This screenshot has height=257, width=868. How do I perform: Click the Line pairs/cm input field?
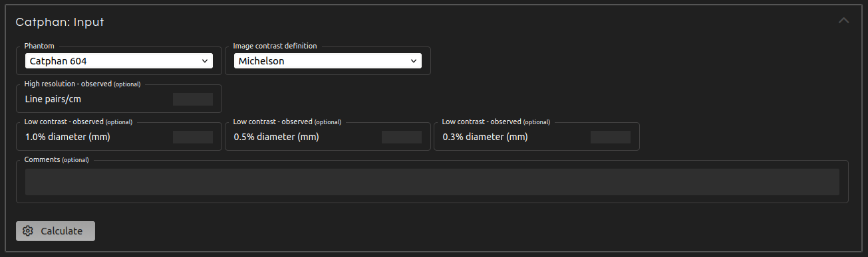click(193, 100)
